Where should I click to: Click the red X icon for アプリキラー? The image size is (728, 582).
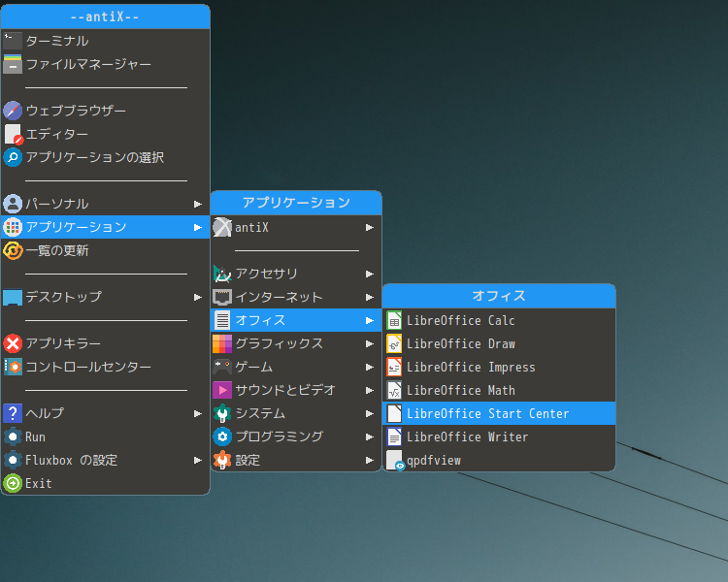[13, 343]
